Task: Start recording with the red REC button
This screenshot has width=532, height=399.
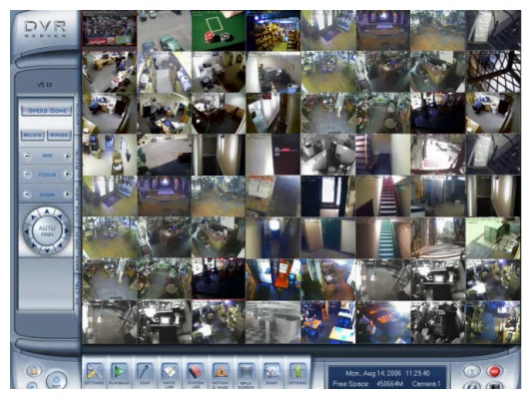Action: tap(494, 371)
